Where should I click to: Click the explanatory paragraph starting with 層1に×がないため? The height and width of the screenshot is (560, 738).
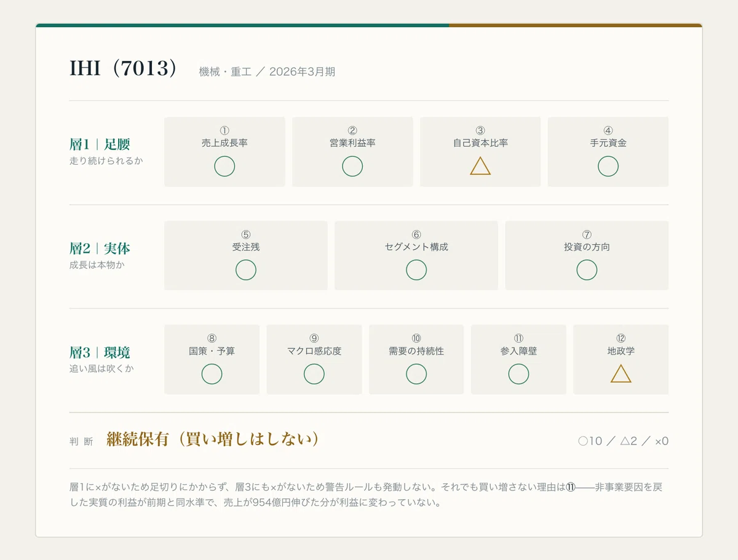point(366,495)
